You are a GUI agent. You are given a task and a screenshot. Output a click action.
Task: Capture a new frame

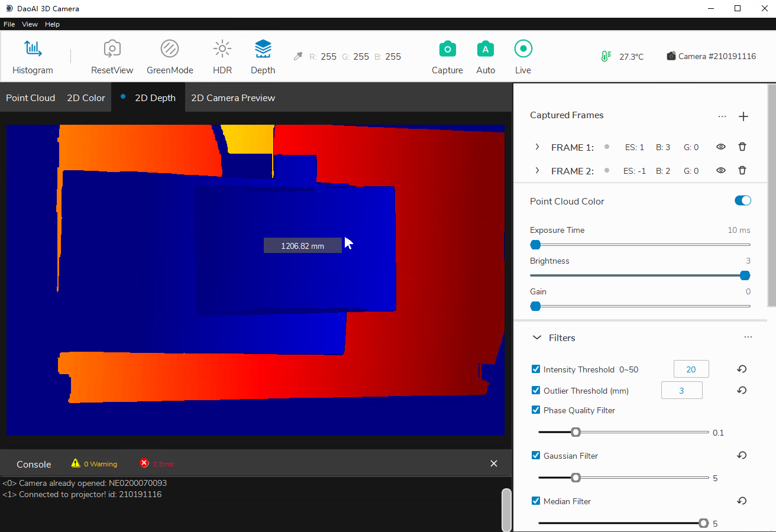click(x=447, y=49)
